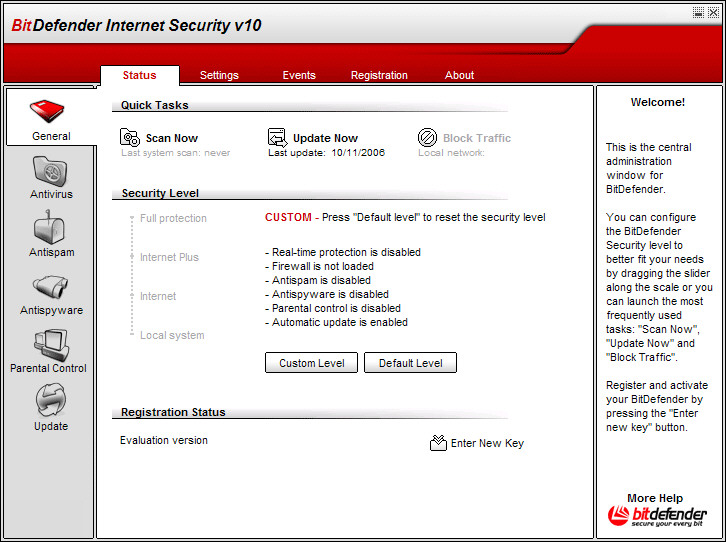
Task: Click the 'Last system scan: never' text
Action: click(x=175, y=153)
